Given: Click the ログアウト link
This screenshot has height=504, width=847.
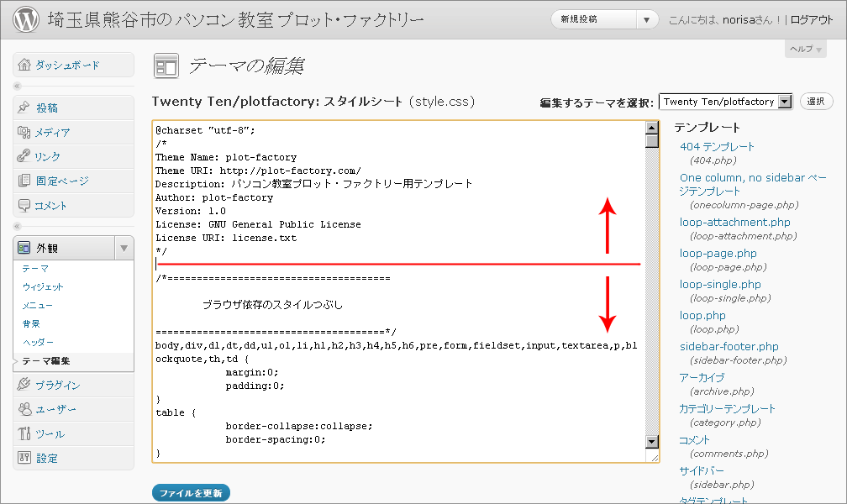Looking at the screenshot, I should (812, 20).
